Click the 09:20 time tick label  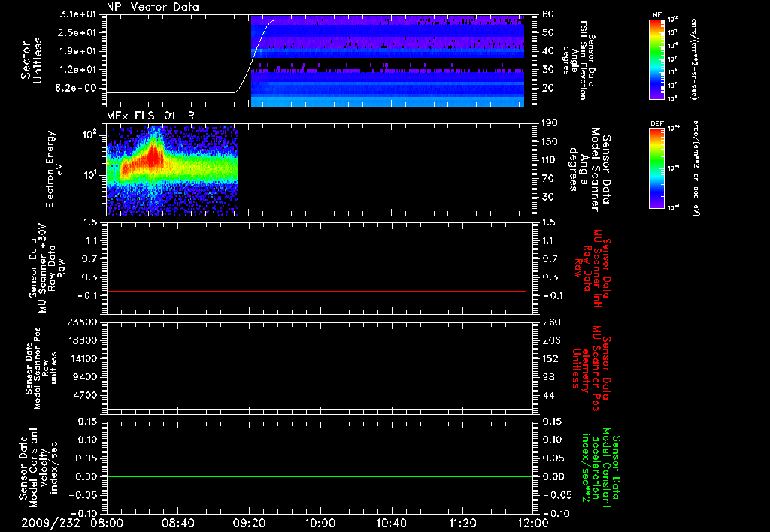[x=249, y=523]
